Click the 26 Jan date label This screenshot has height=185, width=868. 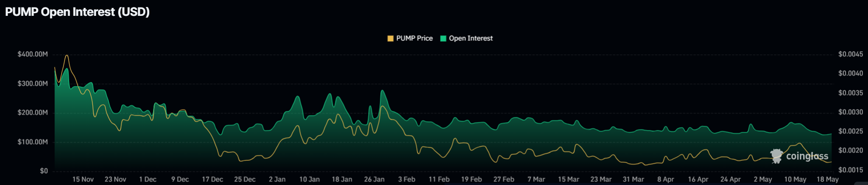(374, 179)
